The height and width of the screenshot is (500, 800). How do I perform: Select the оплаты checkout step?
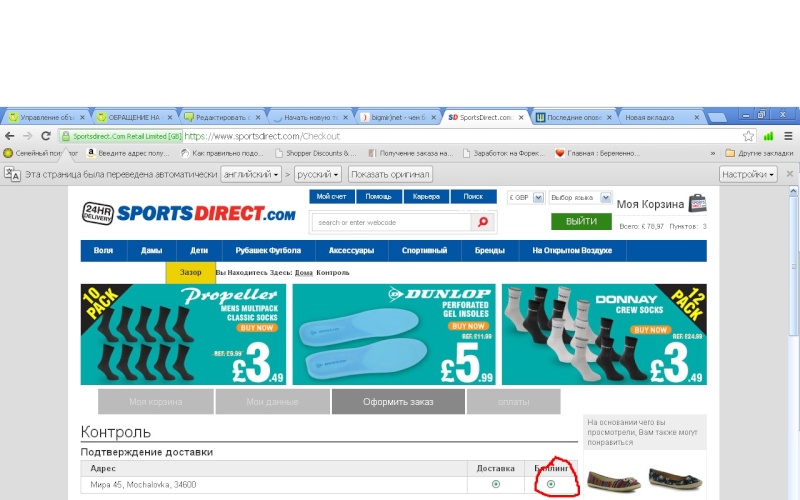click(x=514, y=402)
